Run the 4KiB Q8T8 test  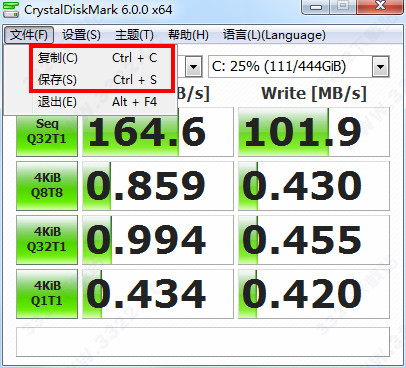click(47, 186)
